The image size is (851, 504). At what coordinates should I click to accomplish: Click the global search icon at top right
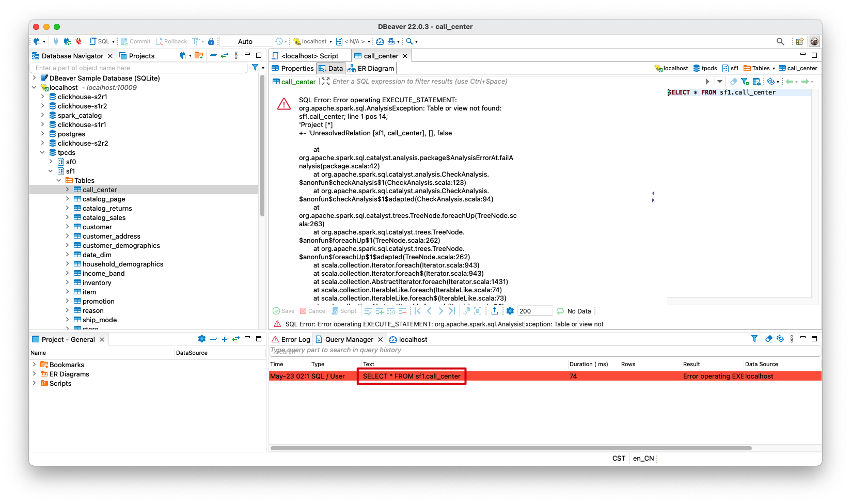click(x=780, y=41)
